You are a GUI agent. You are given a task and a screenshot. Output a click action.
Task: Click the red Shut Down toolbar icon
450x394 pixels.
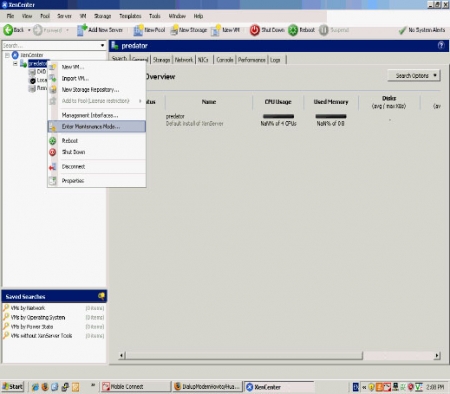255,30
